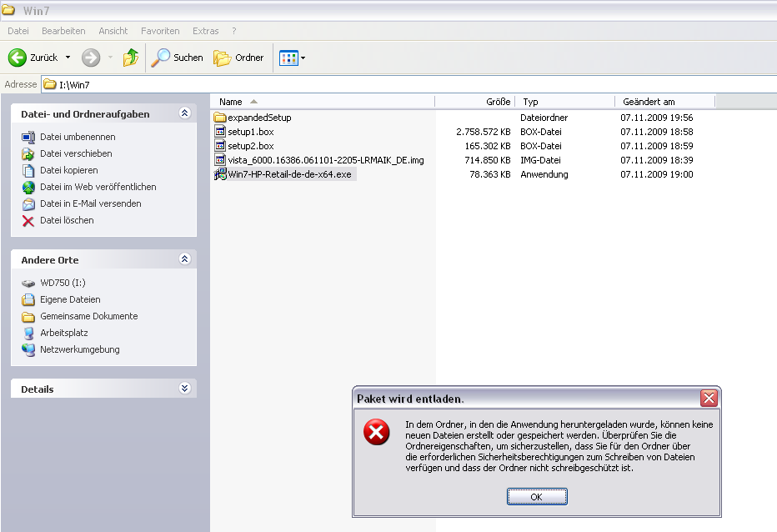
Task: Click the address bar showing I:\Win7
Action: point(409,84)
